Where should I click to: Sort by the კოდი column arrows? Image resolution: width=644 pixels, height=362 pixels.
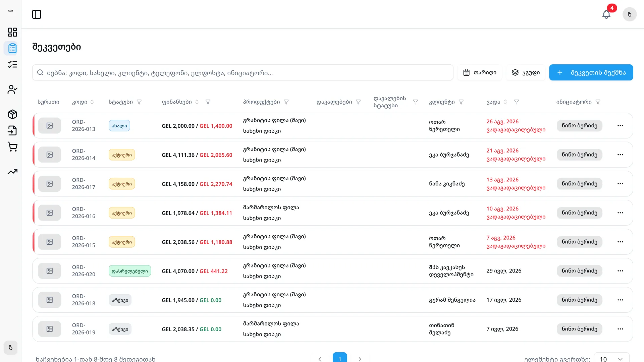(x=92, y=102)
